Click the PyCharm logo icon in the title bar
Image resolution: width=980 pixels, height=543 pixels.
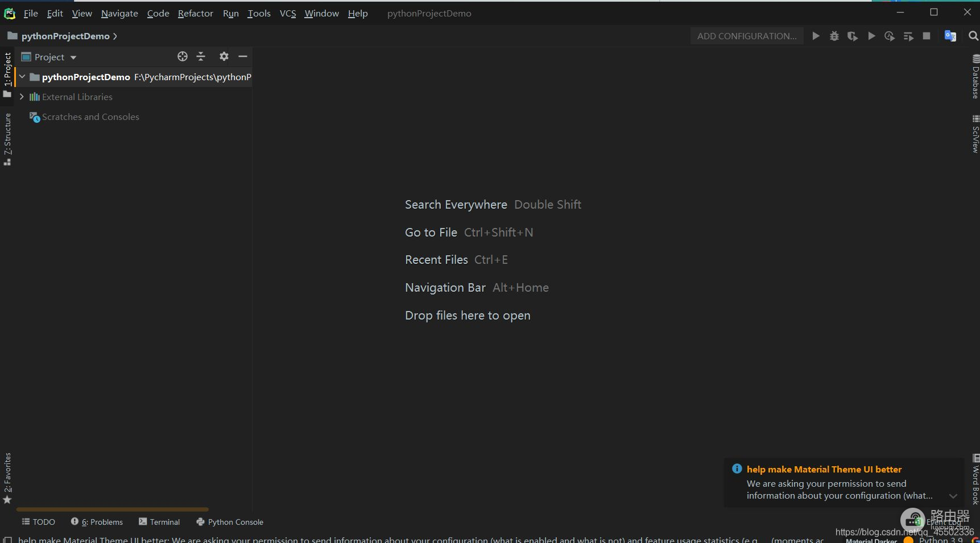pos(10,13)
